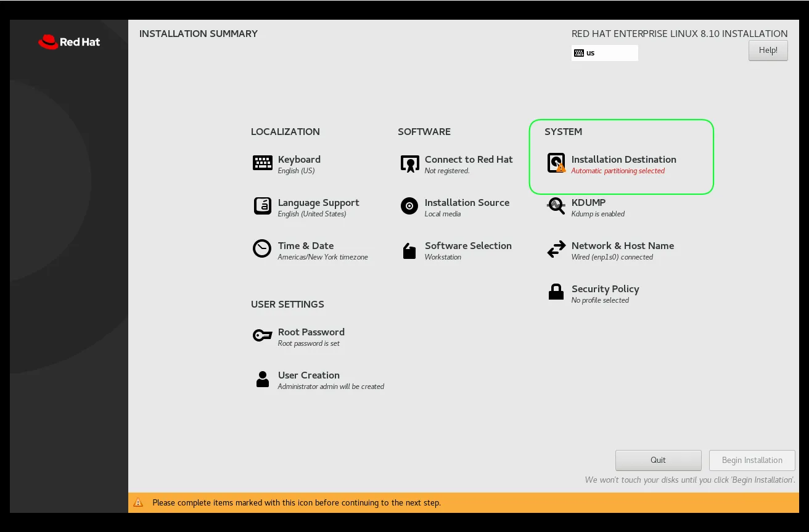Click the 'us' keyboard layout indicator
This screenshot has width=809, height=532.
(x=605, y=53)
